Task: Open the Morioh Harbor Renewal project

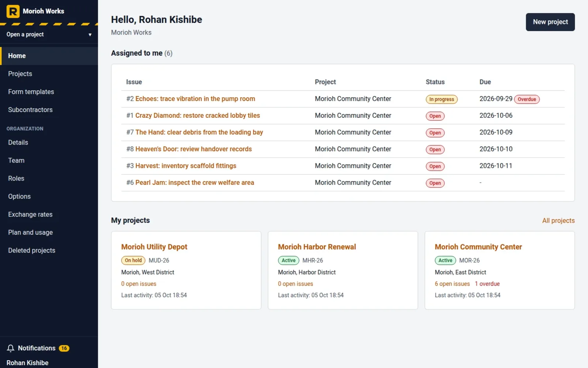Action: pos(317,247)
